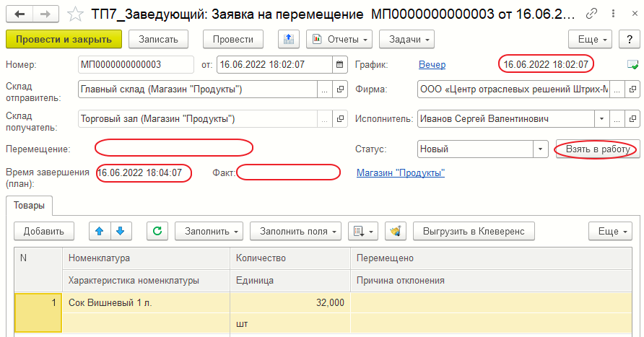Image resolution: width=644 pixels, height=337 pixels.
Task: Refresh goods table with green arrow icon
Action: pyautogui.click(x=157, y=231)
